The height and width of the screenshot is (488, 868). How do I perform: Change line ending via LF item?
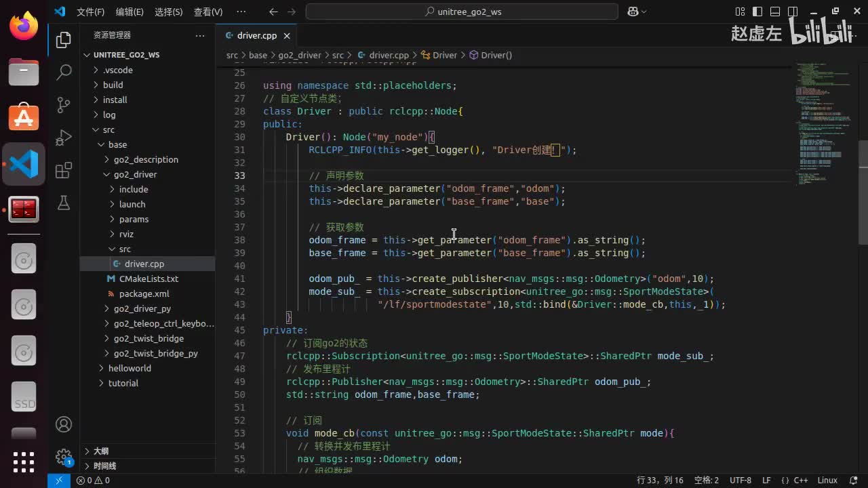766,481
